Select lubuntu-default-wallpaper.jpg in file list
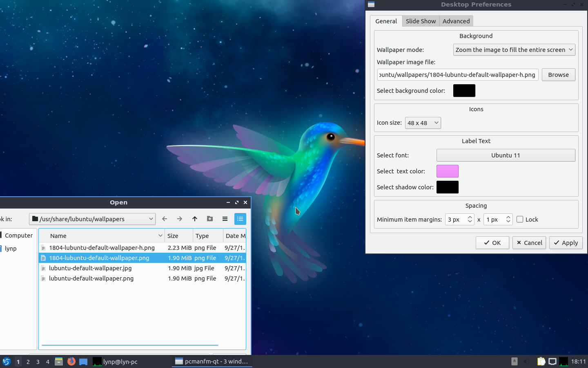 (90, 268)
